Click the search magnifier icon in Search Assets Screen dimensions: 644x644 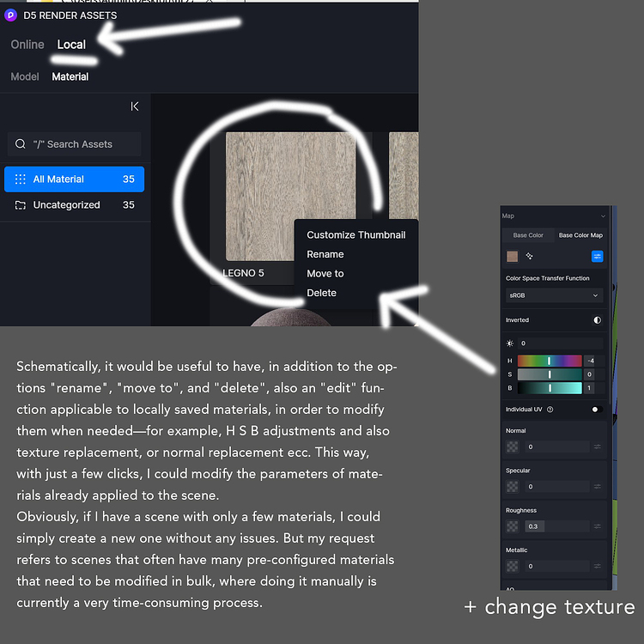click(20, 144)
